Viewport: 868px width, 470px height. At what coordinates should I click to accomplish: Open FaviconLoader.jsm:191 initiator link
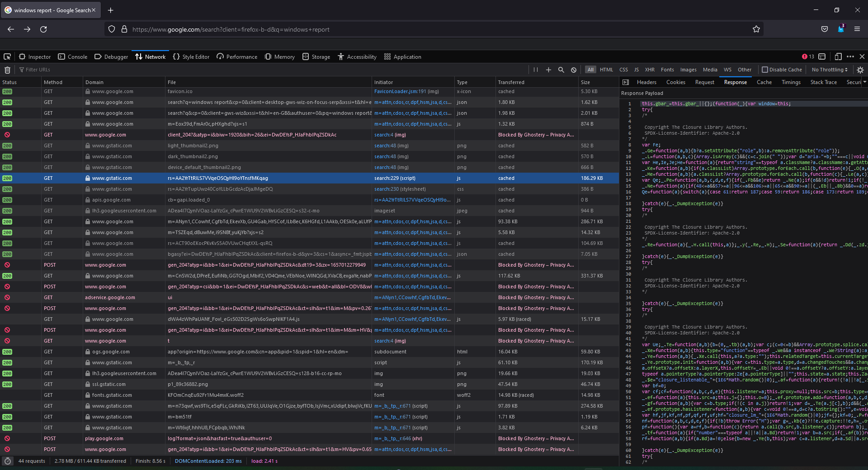coord(400,91)
